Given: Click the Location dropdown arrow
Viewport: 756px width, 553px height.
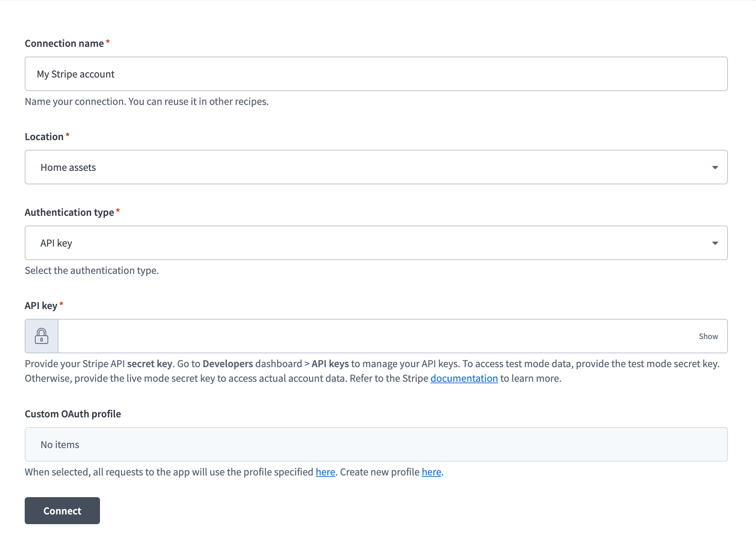Looking at the screenshot, I should (715, 167).
